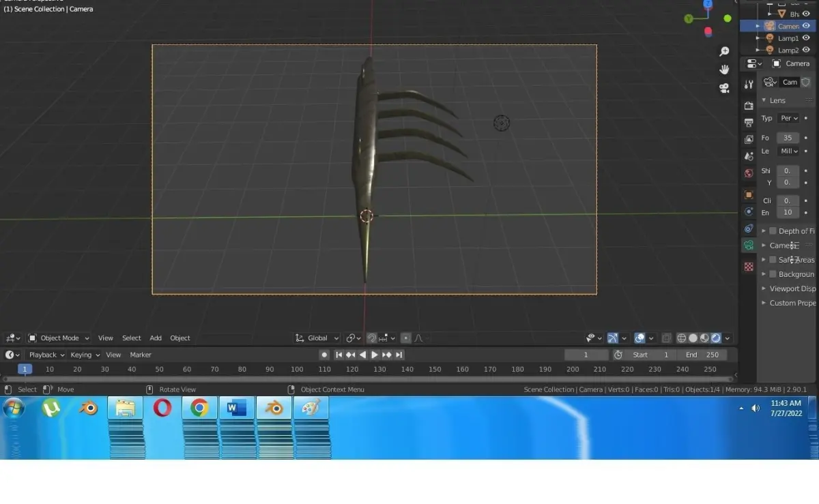
Task: Toggle snapping magnet in viewport header
Action: pyautogui.click(x=372, y=338)
